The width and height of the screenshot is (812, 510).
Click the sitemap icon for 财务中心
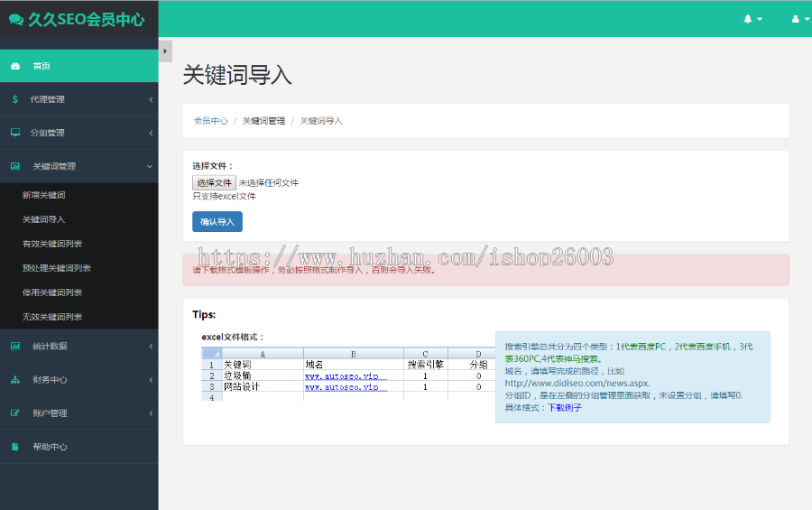pyautogui.click(x=15, y=380)
